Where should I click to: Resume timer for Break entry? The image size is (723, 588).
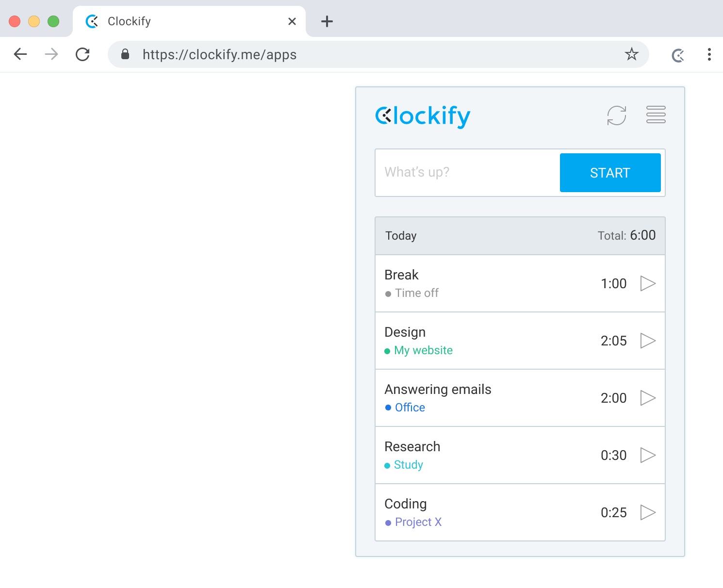click(648, 283)
